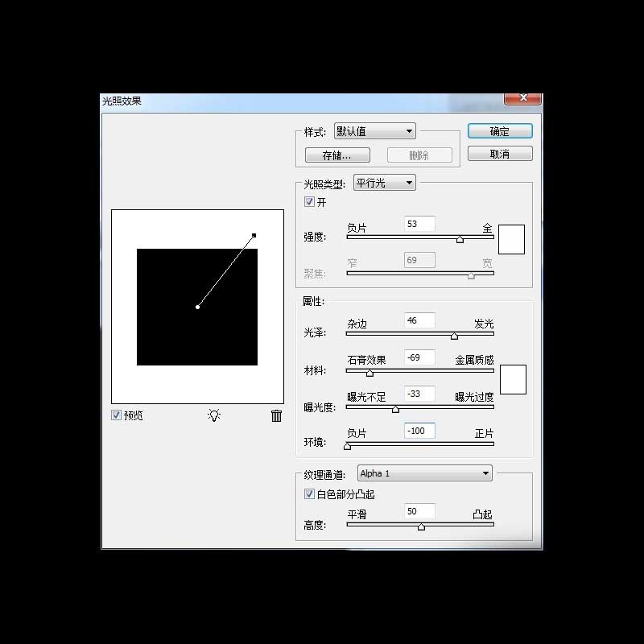Click the 强度 value field showing 53
The height and width of the screenshot is (644, 644).
click(x=418, y=223)
